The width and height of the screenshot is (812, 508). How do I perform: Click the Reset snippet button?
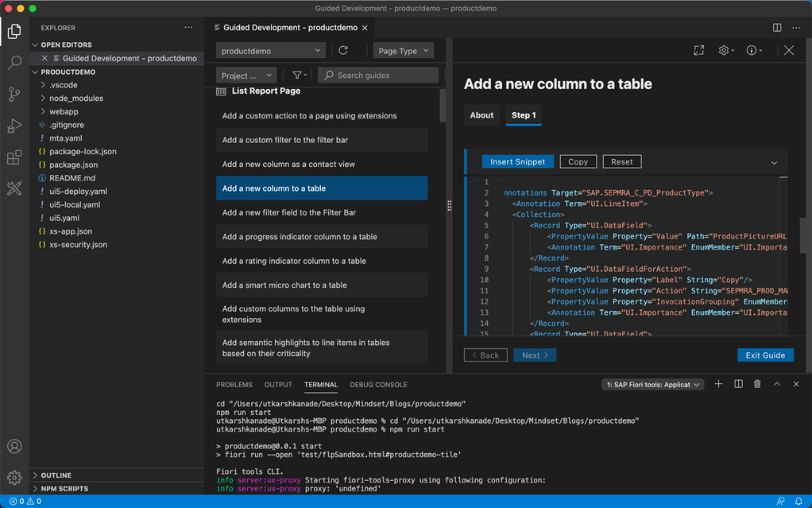coord(622,161)
